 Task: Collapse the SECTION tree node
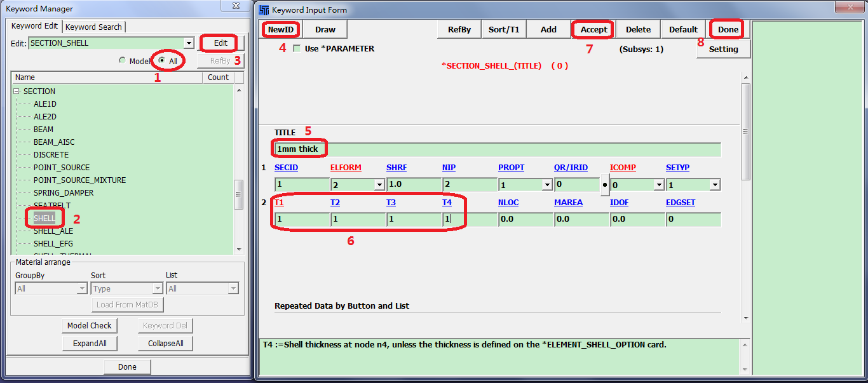click(17, 91)
